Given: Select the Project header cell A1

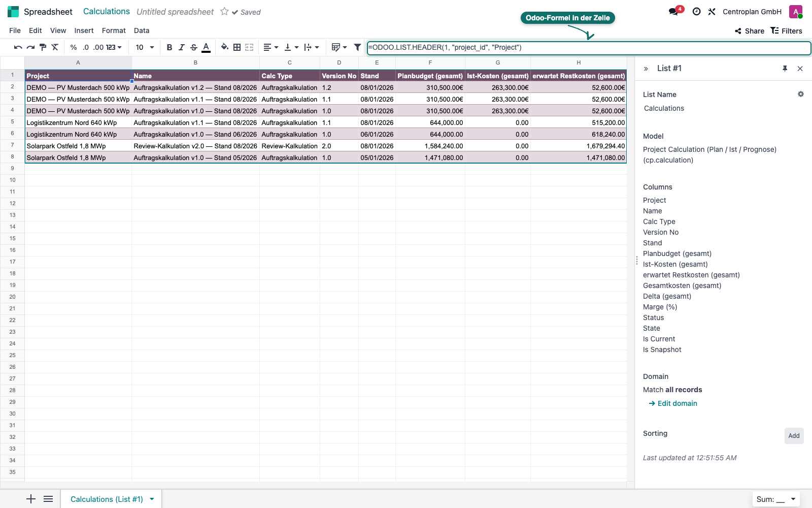Looking at the screenshot, I should pos(78,76).
